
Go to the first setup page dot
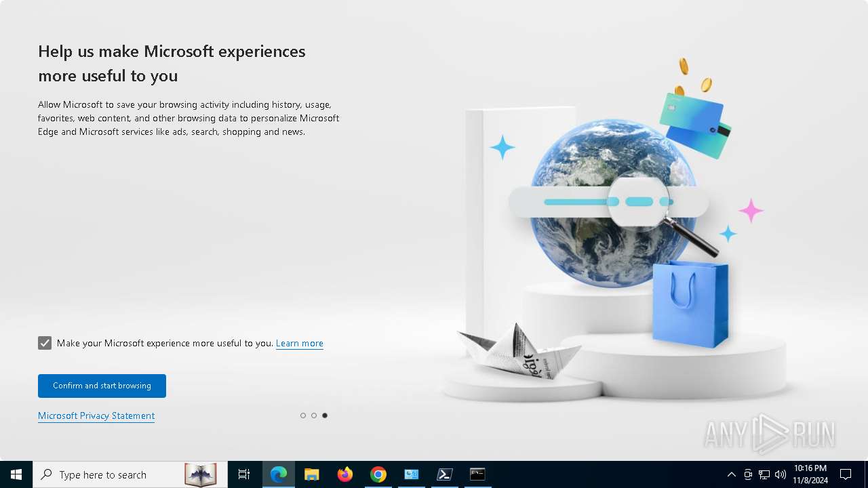(x=303, y=415)
